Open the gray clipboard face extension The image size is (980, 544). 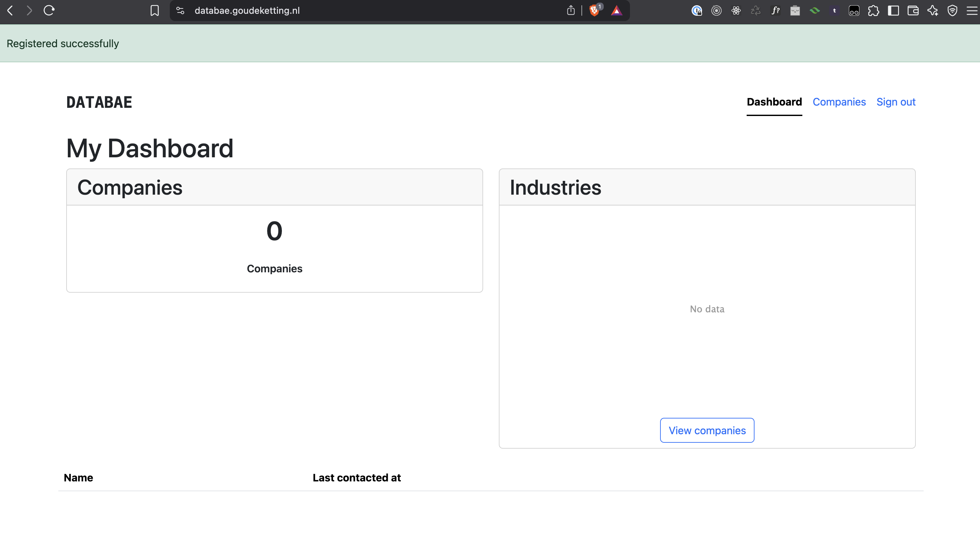795,10
